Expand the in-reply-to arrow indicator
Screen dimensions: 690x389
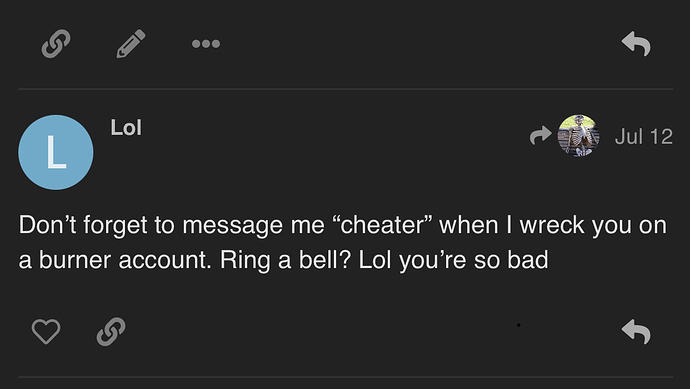click(x=540, y=135)
